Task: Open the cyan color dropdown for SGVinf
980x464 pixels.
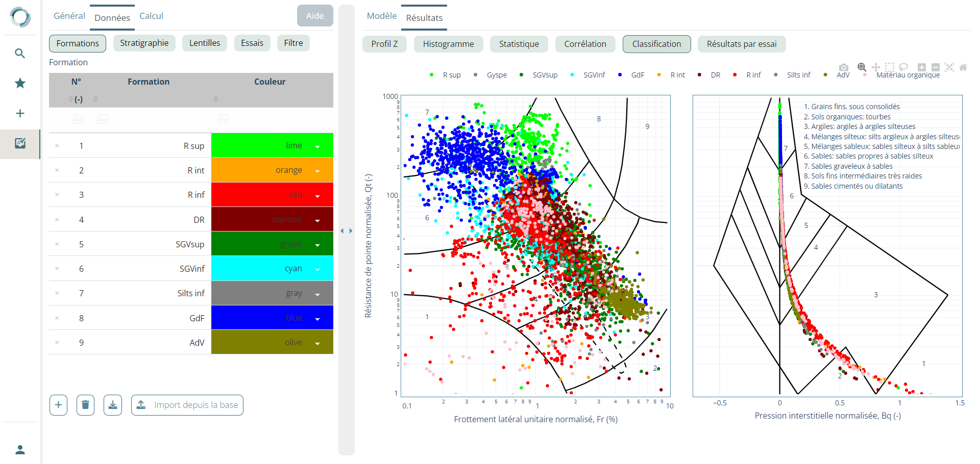Action: point(317,269)
